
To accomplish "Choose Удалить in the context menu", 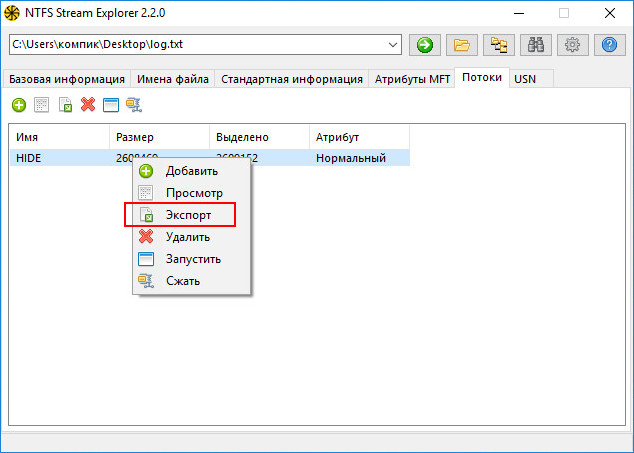I will point(192,237).
